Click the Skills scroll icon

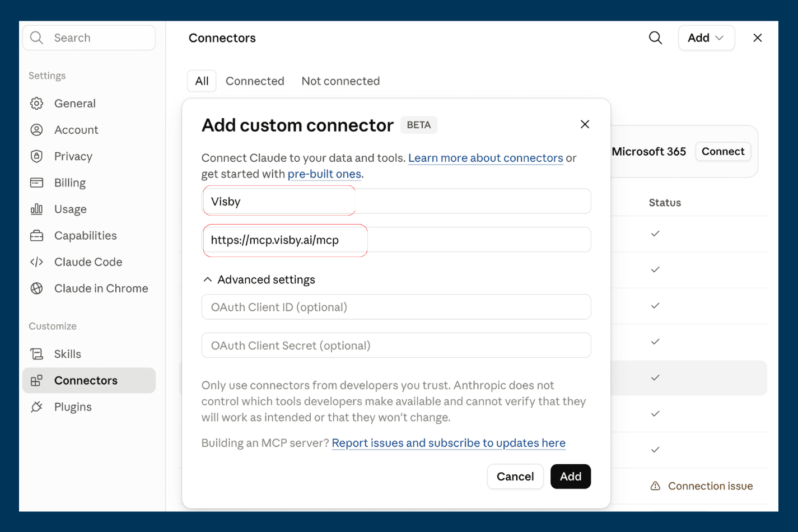click(36, 354)
